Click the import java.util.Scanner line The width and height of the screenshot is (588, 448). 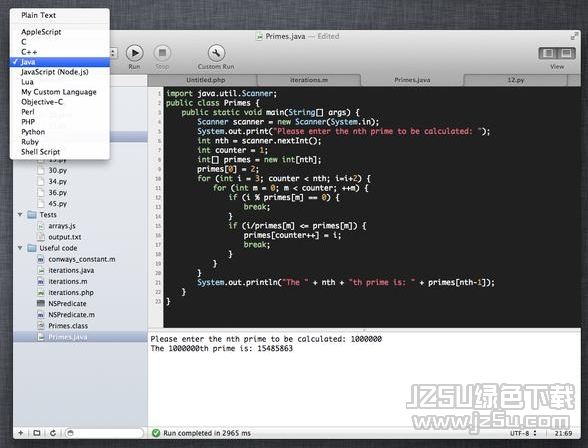[221, 94]
